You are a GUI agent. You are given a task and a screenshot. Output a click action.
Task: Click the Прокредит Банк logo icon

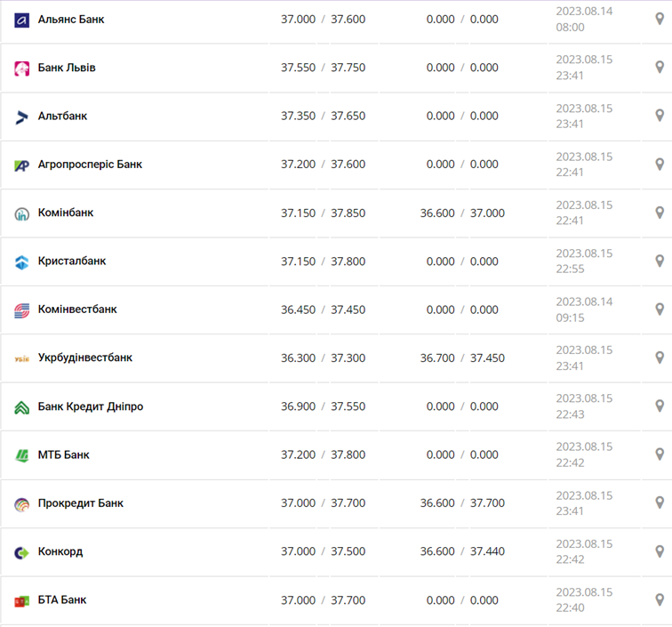point(22,504)
